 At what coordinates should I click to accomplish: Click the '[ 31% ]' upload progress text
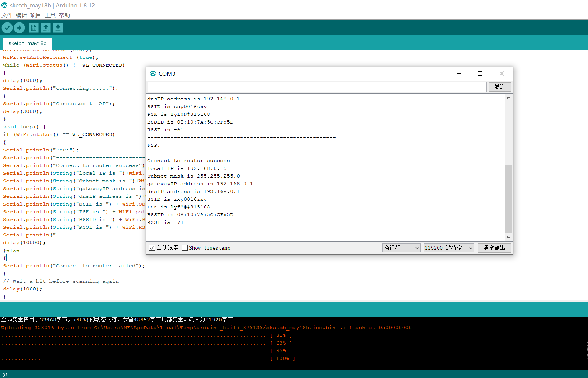click(281, 335)
